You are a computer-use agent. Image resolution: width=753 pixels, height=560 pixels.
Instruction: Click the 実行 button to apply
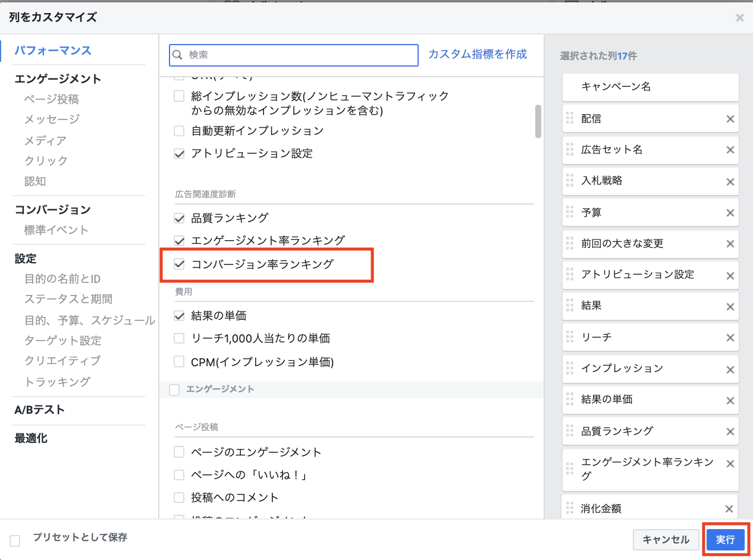click(725, 540)
